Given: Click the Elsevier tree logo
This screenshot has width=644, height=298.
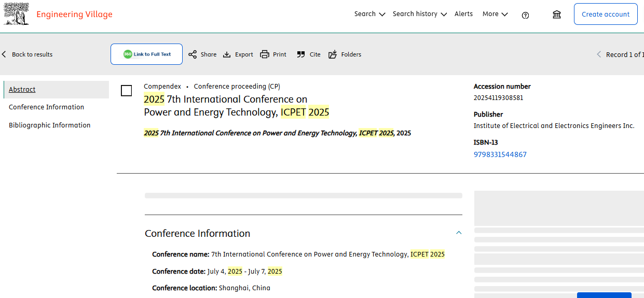Looking at the screenshot, I should point(17,14).
